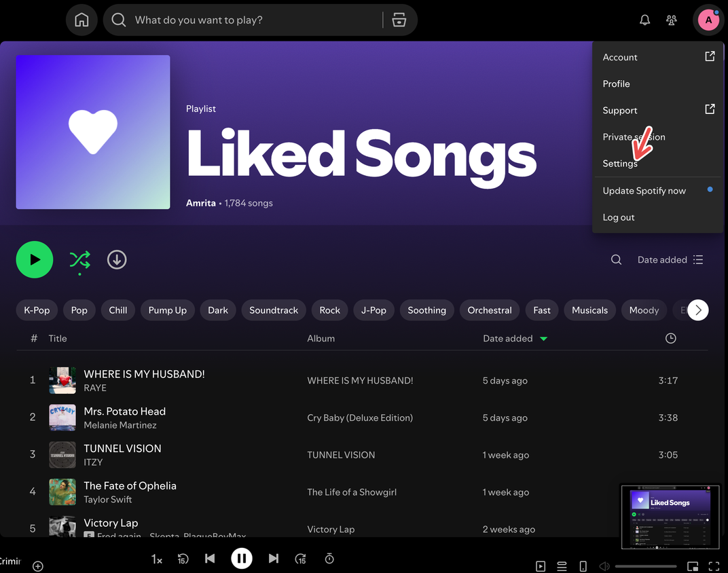Skip forward 15 seconds

[x=300, y=559]
